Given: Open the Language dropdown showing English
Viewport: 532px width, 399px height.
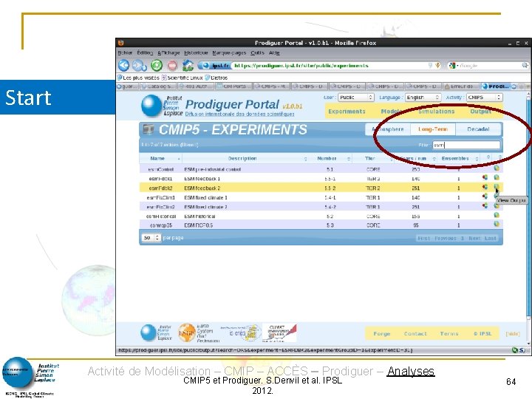Looking at the screenshot, I should point(423,98).
